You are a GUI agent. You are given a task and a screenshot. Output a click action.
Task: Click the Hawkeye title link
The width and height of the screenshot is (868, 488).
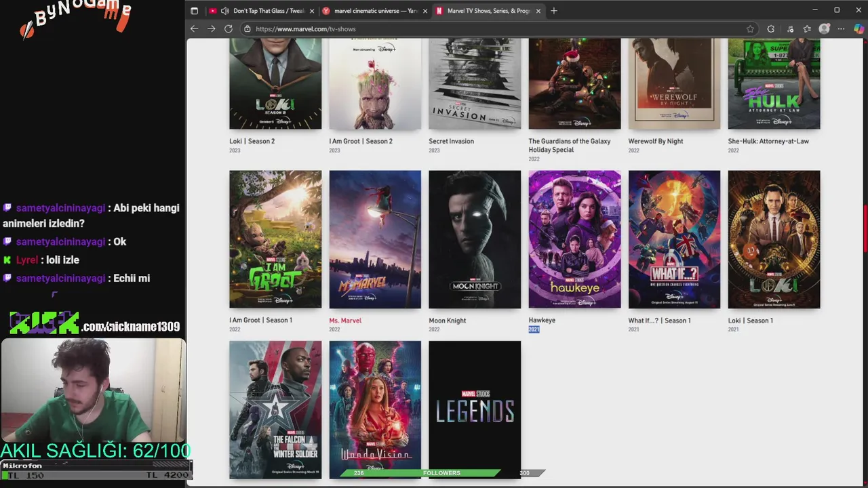pyautogui.click(x=542, y=320)
